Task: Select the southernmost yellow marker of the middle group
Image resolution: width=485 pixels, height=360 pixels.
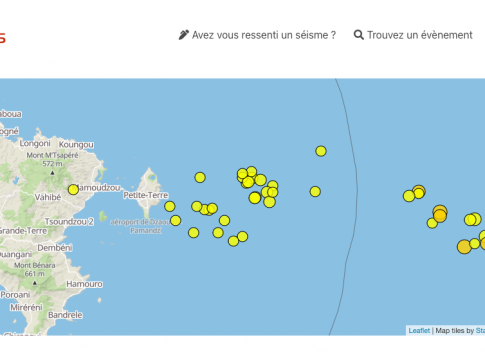Action: (233, 241)
